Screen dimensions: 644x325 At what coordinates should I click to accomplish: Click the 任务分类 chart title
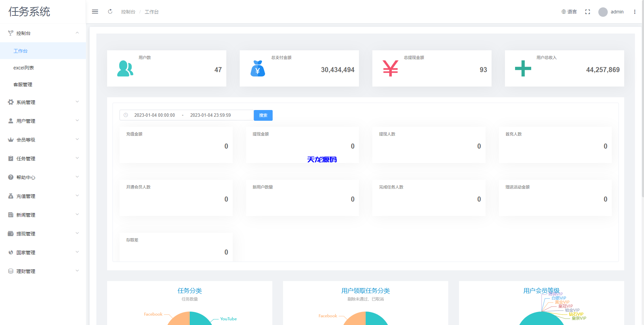point(190,291)
